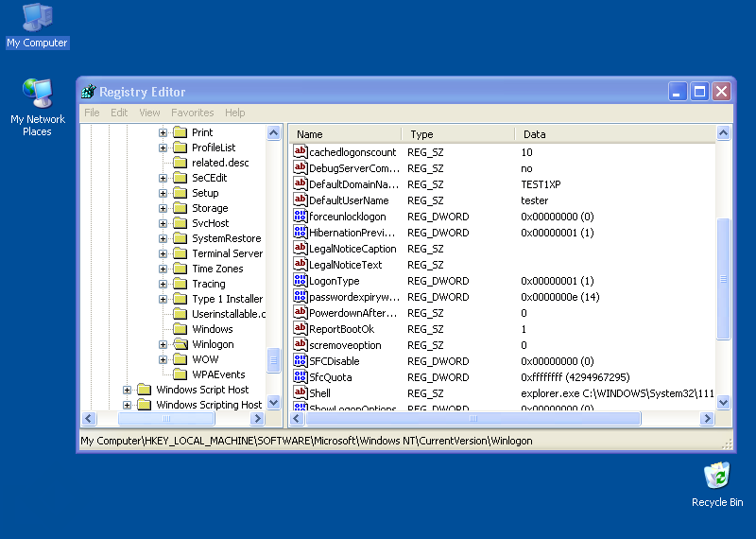Expand the Setup key
Image resolution: width=756 pixels, height=539 pixels.
(x=163, y=193)
